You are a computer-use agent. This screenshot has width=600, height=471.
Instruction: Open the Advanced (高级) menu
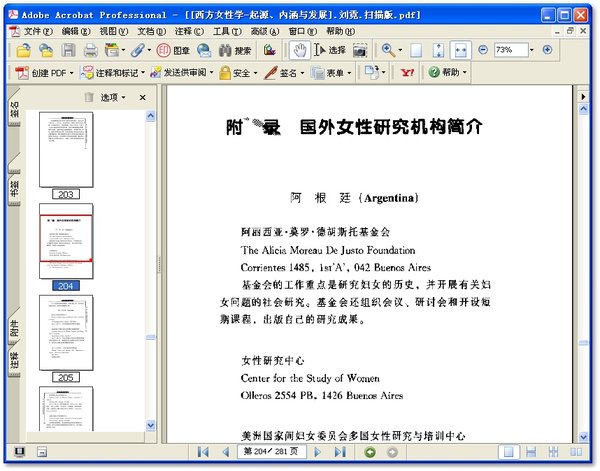click(x=265, y=31)
